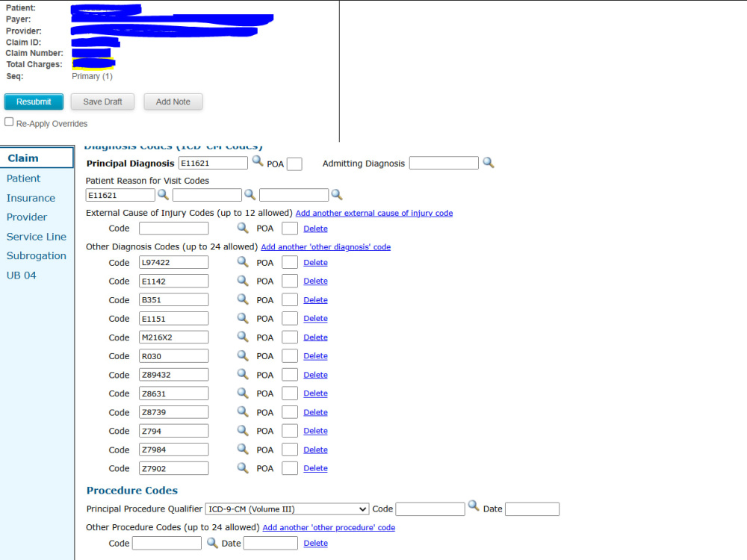The image size is (747, 560).
Task: Search External Cause of Injury code
Action: [243, 228]
